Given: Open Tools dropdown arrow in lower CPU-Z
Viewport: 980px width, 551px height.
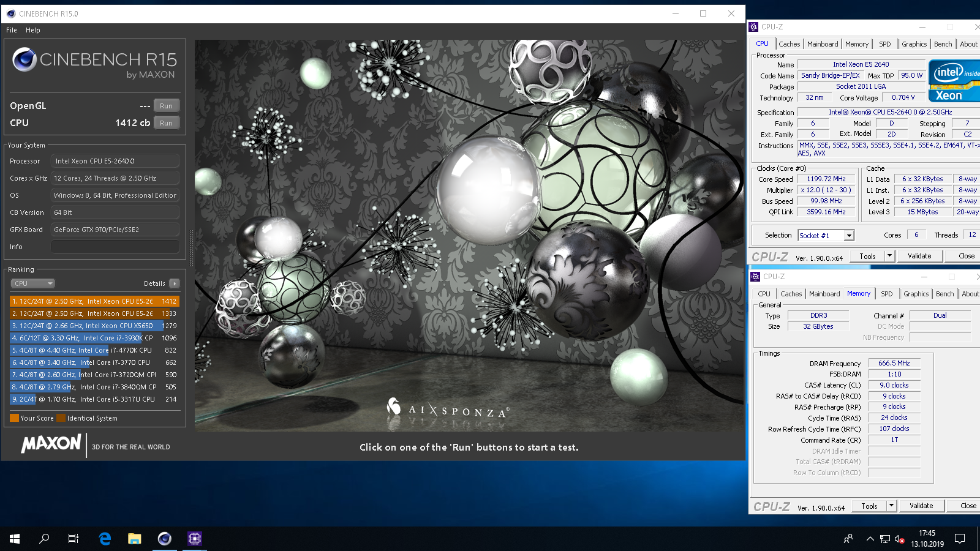Looking at the screenshot, I should coord(892,506).
